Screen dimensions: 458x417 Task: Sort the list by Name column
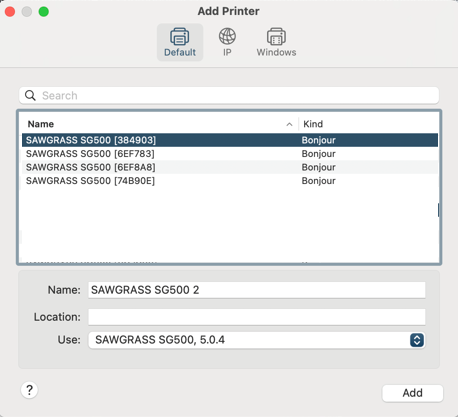coord(41,124)
